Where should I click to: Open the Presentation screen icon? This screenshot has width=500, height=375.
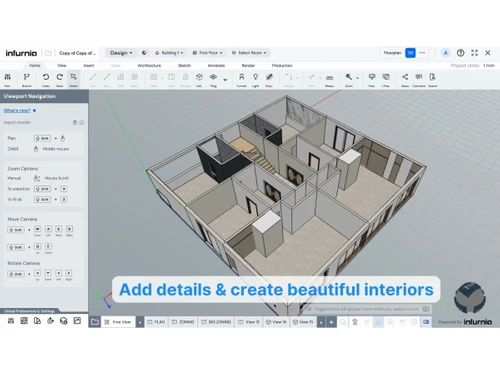372,77
